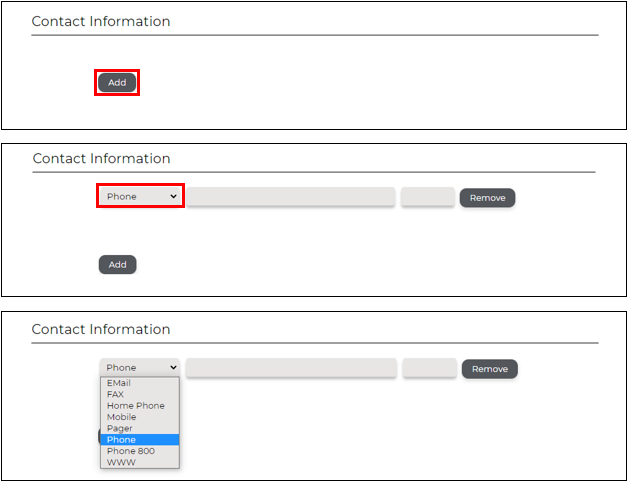Screen dimensions: 630x482
Task: Choose Home Phone option in list
Action: click(139, 405)
